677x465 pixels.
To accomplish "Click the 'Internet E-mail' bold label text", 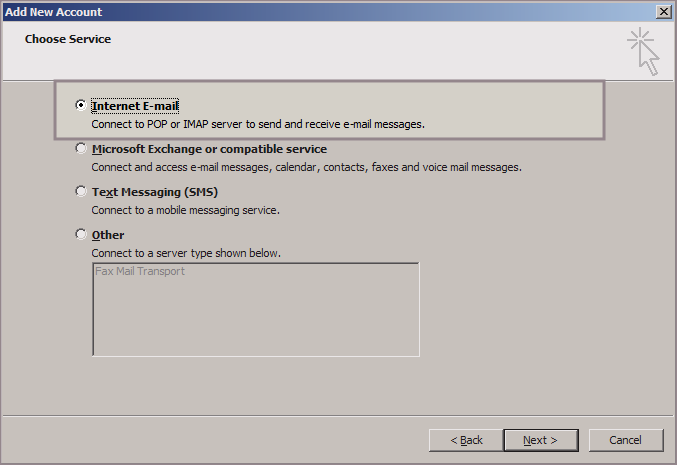I will pos(135,105).
